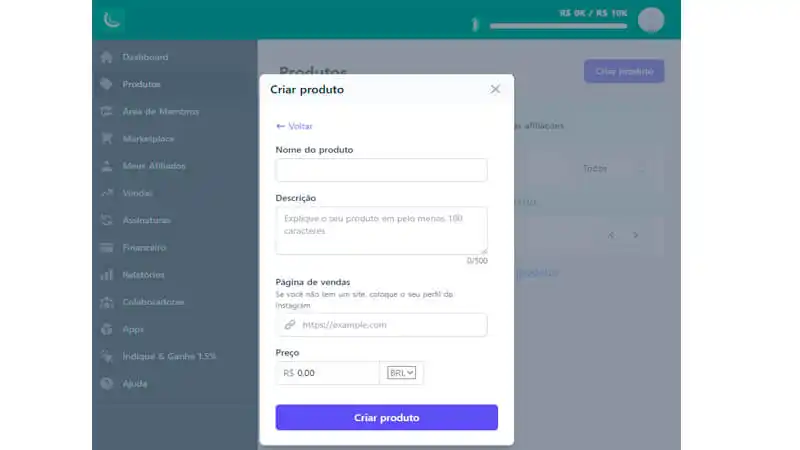Open the BRL currency dropdown

[x=401, y=373]
